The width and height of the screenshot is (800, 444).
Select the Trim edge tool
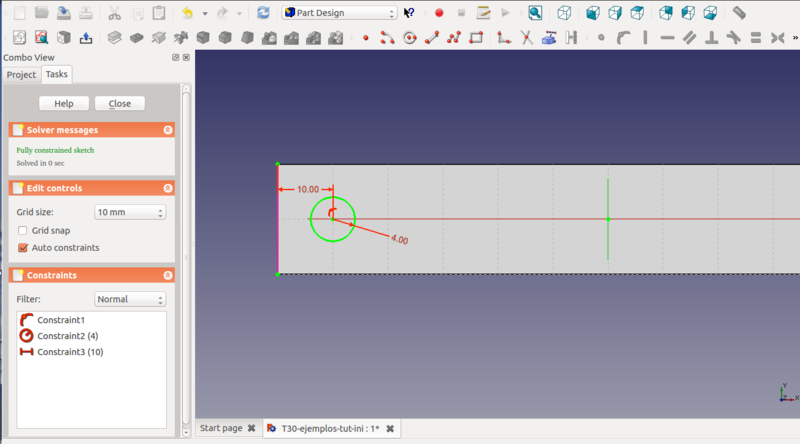pyautogui.click(x=526, y=38)
